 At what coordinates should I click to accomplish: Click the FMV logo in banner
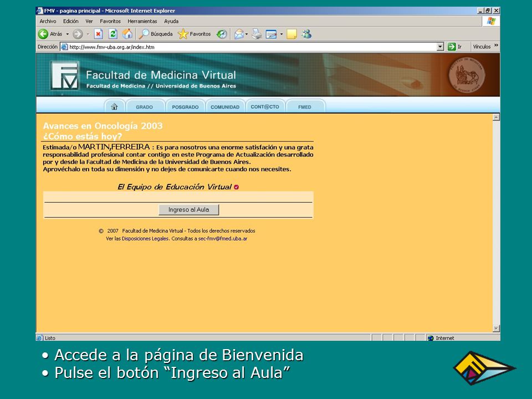point(64,75)
